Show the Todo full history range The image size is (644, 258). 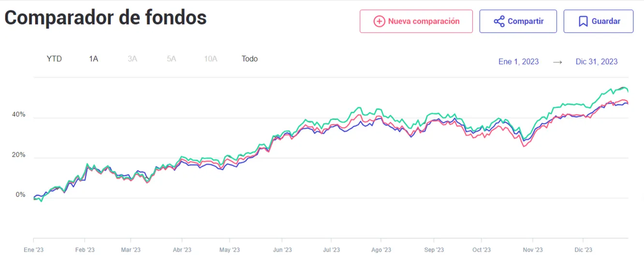(249, 59)
